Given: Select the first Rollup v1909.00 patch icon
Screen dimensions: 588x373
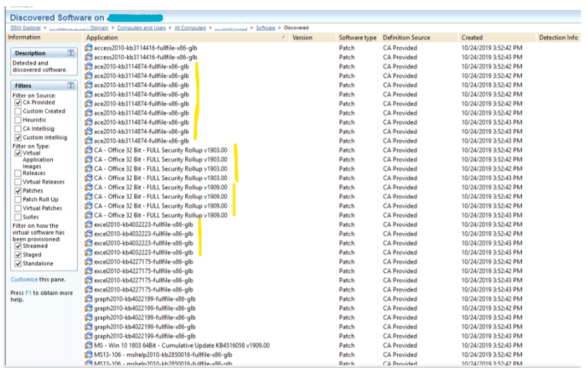Looking at the screenshot, I should pyautogui.click(x=89, y=187).
